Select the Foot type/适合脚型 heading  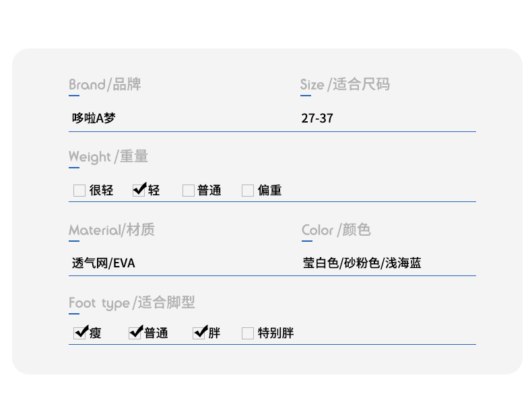click(131, 302)
